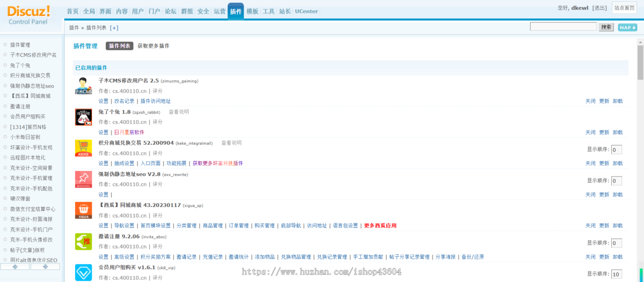
Task: Click the red 更多西瓜应用 link
Action: point(380,225)
